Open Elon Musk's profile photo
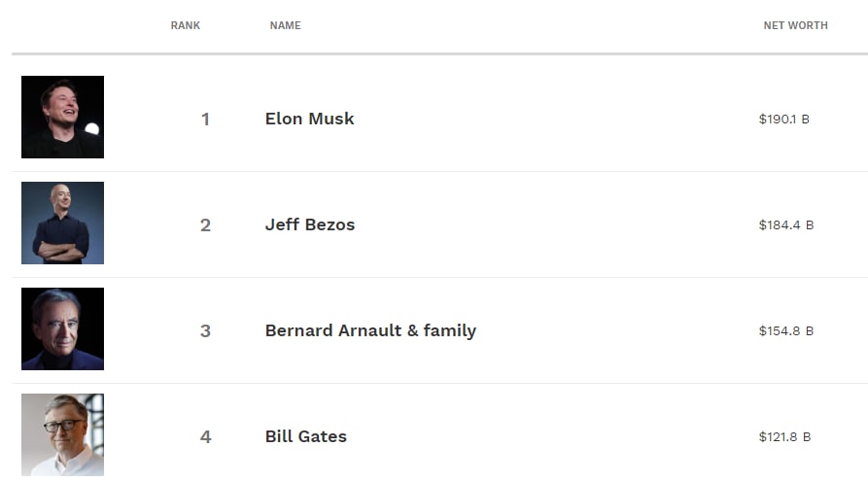This screenshot has width=868, height=482. coord(62,117)
